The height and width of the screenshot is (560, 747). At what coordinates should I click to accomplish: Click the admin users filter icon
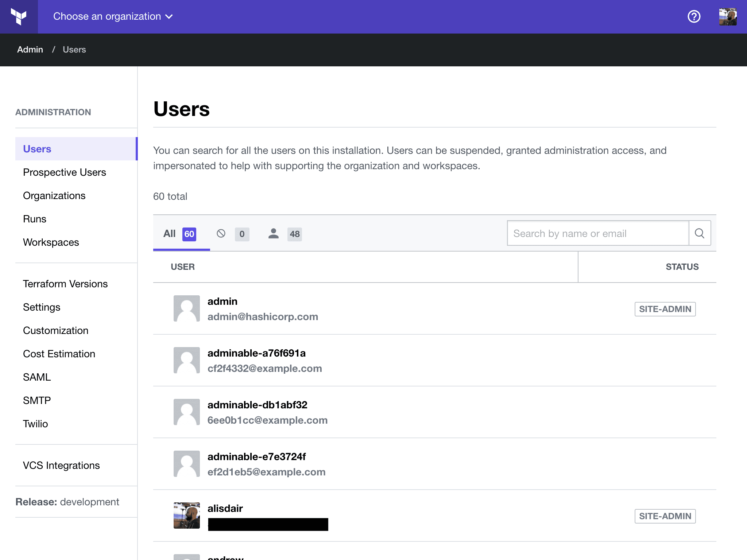(272, 234)
